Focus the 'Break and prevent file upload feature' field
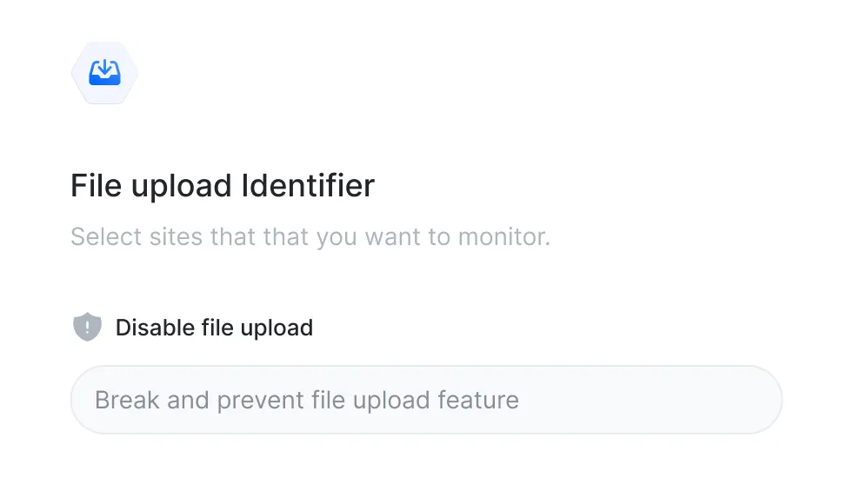Screen dimensions: 853x504 (x=426, y=400)
